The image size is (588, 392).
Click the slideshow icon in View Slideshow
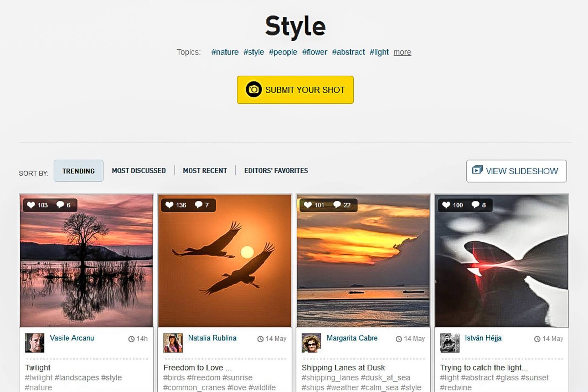(477, 170)
